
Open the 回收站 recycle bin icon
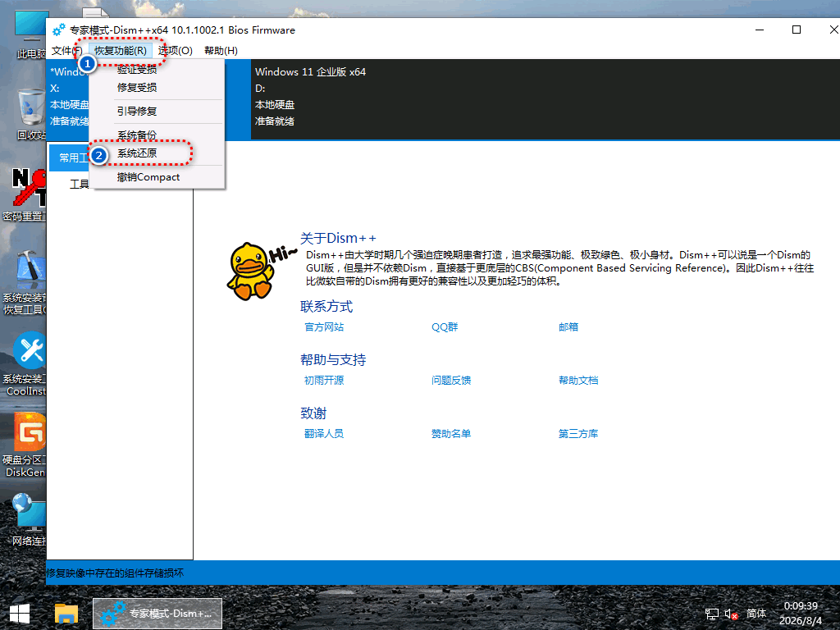coord(30,113)
